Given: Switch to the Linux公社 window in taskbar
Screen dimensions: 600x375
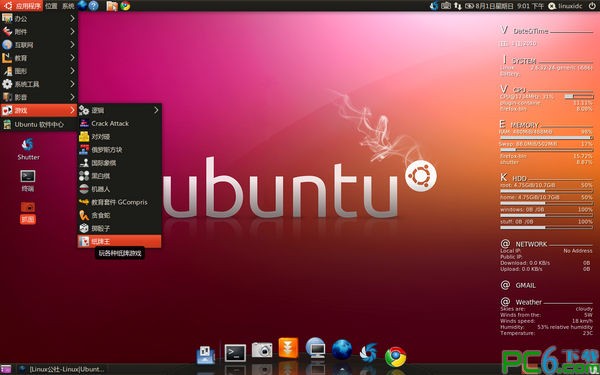Looking at the screenshot, I should pyautogui.click(x=62, y=369).
